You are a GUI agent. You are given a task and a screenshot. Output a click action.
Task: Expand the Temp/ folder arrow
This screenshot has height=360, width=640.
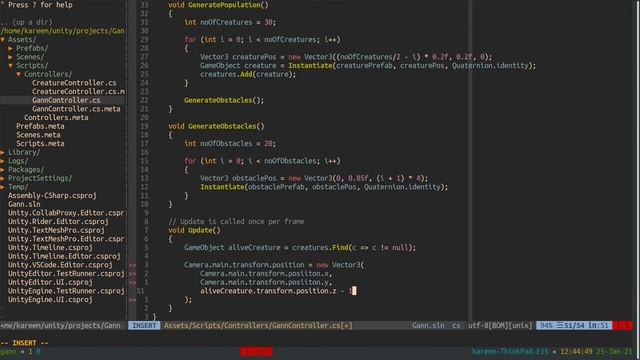click(2, 187)
